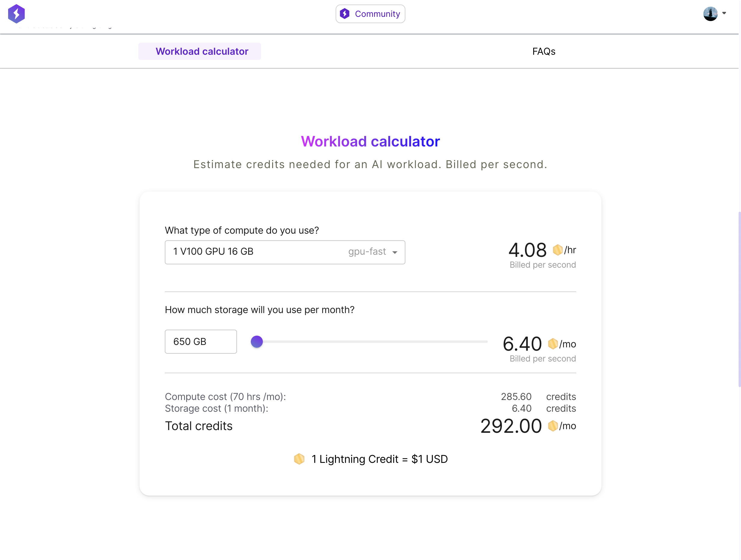Viewport: 741px width, 560px height.
Task: Click the coin icon beside the 292.00 total
Action: [x=552, y=426]
